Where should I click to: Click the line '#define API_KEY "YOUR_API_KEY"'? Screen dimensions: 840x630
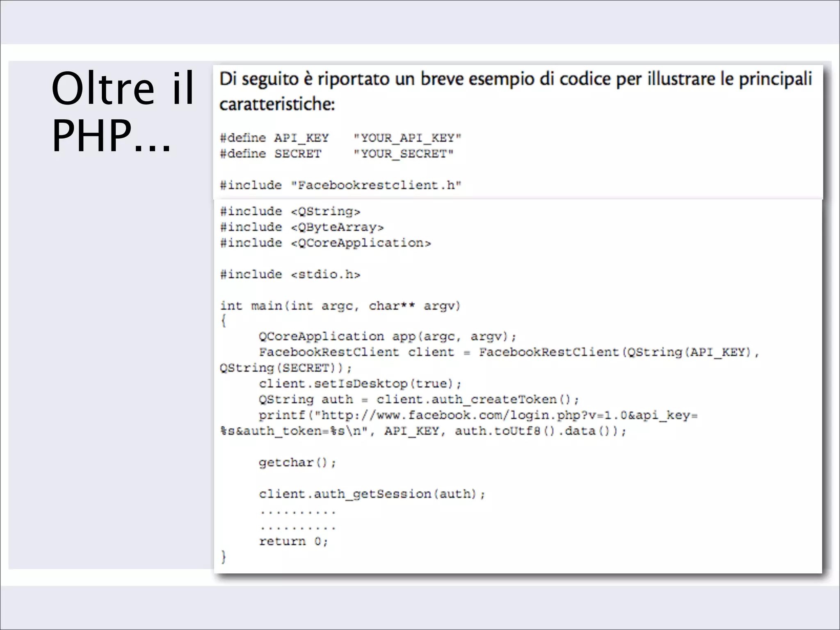tap(340, 138)
